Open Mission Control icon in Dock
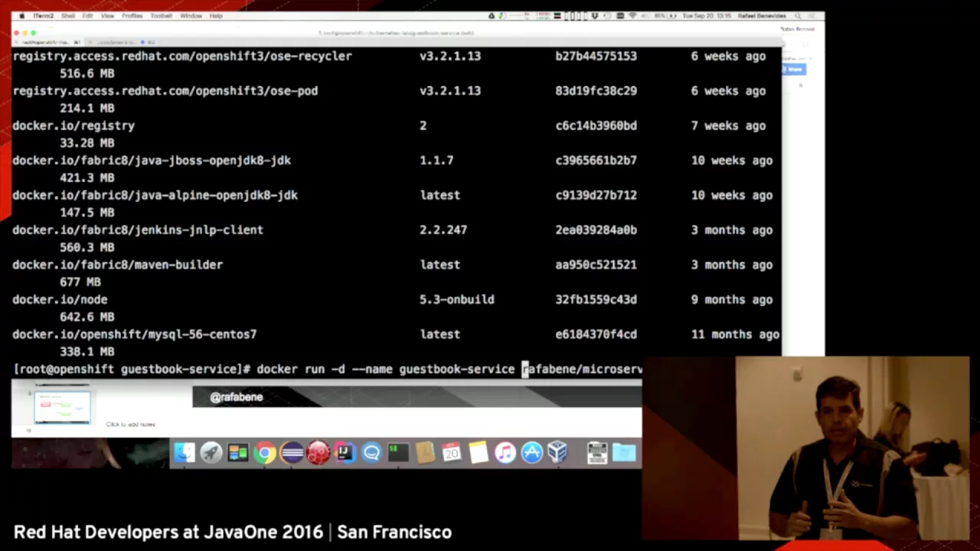Image resolution: width=980 pixels, height=551 pixels. click(x=238, y=453)
